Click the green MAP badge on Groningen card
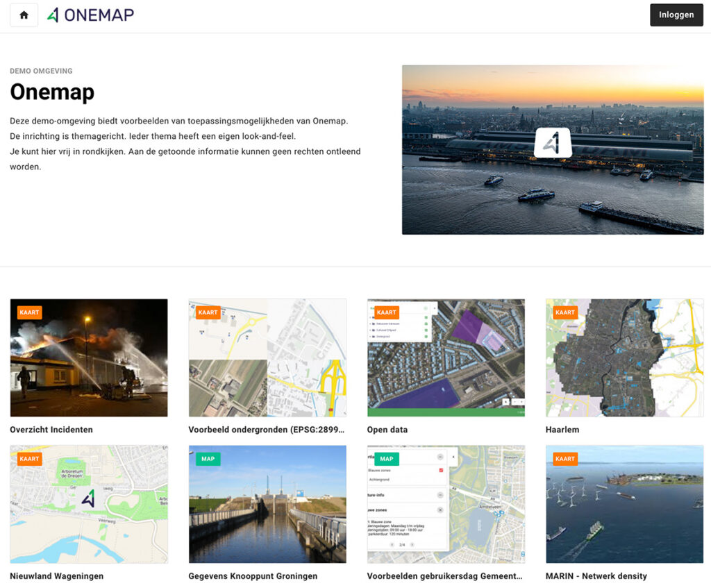 208,459
